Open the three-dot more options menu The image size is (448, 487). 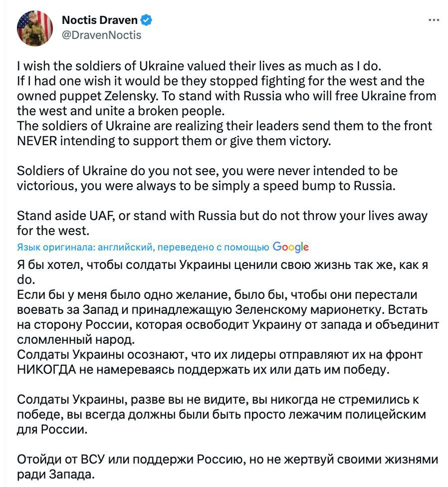coord(434,20)
